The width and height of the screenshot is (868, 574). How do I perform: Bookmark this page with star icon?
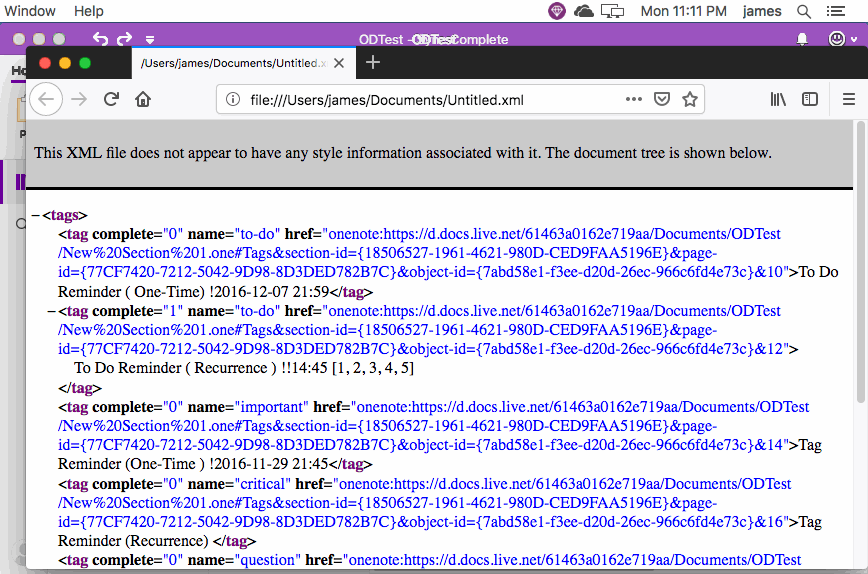(x=689, y=99)
